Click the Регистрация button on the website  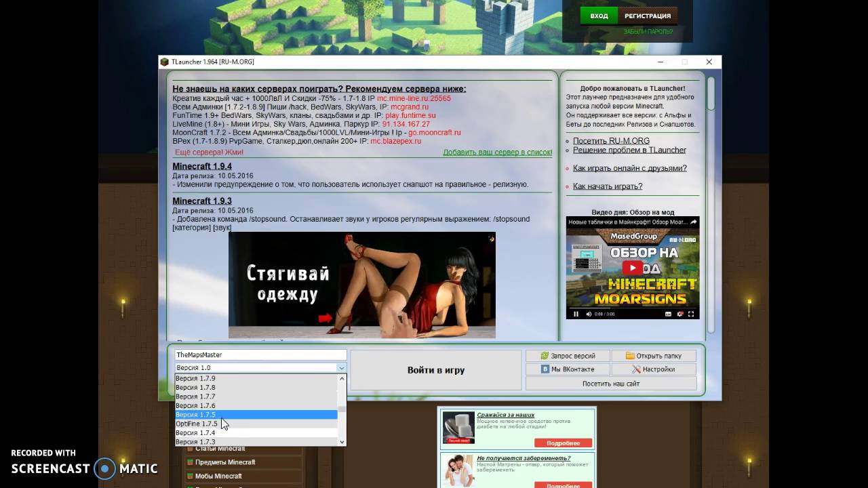pos(648,16)
